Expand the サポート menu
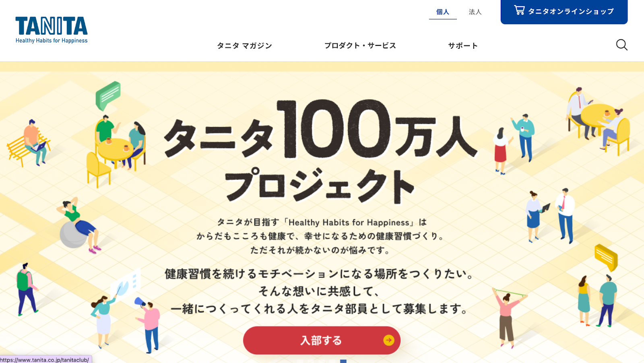 coord(463,45)
